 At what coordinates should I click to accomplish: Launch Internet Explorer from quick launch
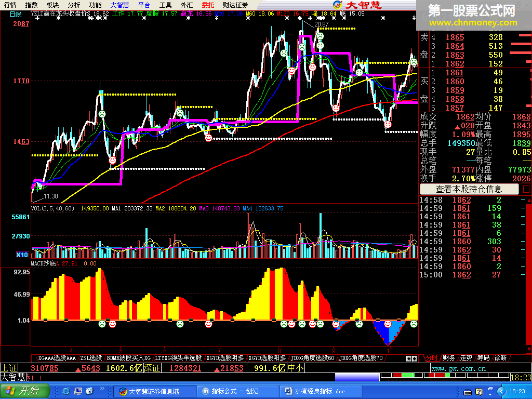66,391
